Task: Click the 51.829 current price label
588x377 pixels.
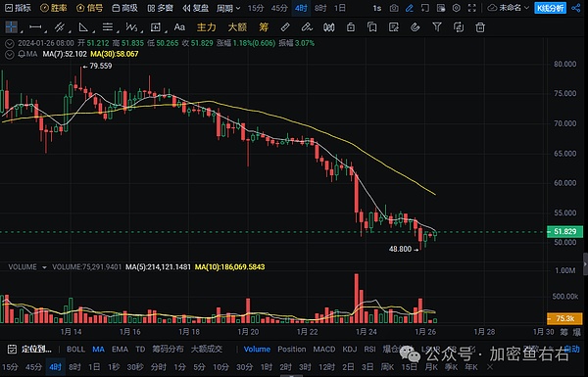Action: 564,232
